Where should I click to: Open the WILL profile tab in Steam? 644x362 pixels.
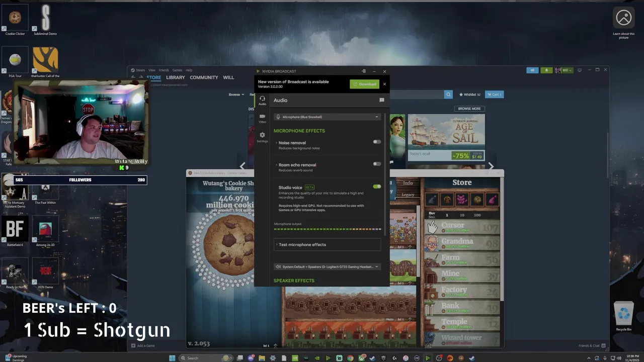228,77
